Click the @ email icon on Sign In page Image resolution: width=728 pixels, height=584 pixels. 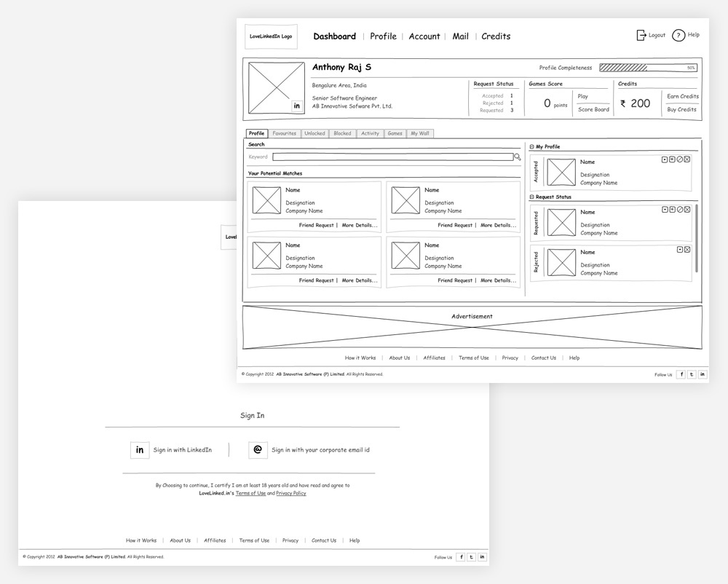pyautogui.click(x=258, y=450)
